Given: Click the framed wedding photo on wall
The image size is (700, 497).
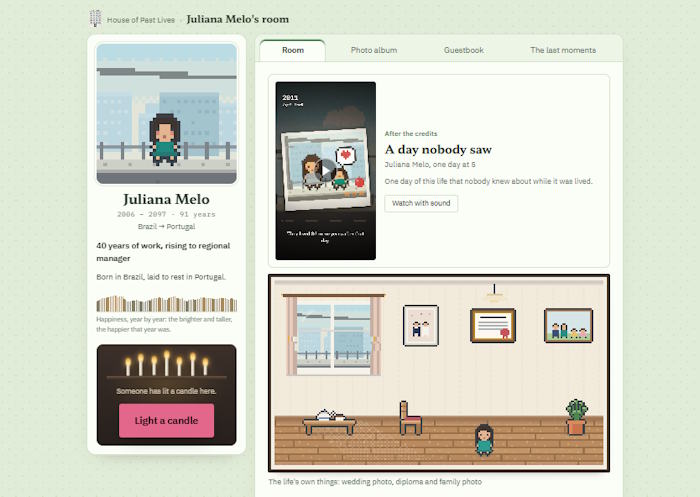Looking at the screenshot, I should click(x=421, y=326).
